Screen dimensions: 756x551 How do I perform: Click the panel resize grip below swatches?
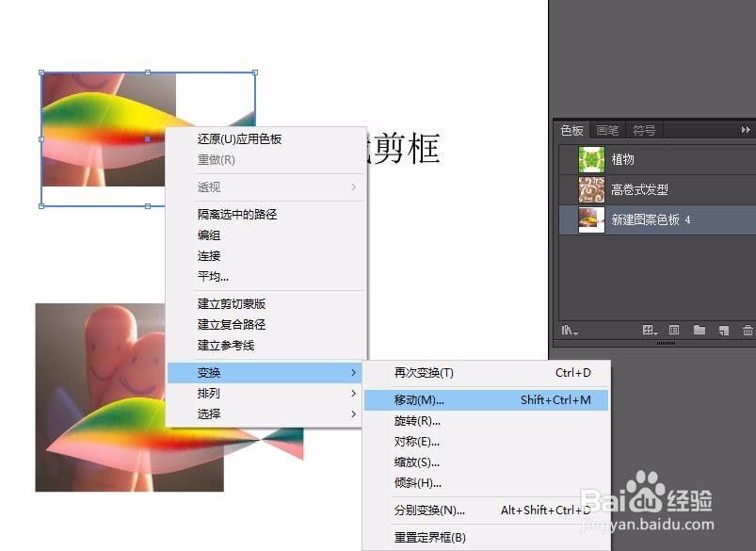[666, 344]
